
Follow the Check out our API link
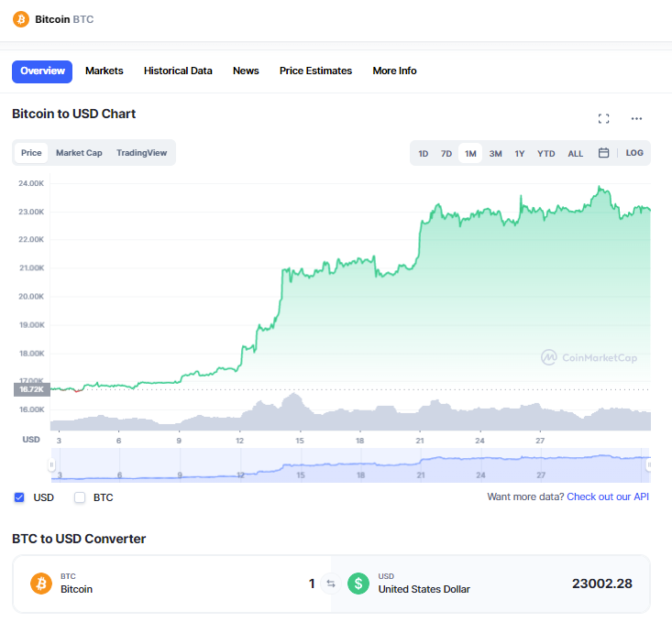[608, 497]
